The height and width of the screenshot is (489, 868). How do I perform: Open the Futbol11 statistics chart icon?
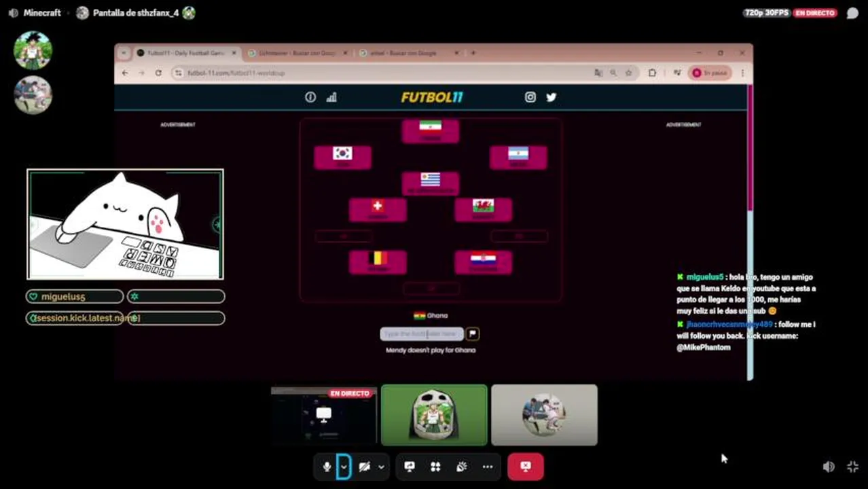(x=331, y=97)
